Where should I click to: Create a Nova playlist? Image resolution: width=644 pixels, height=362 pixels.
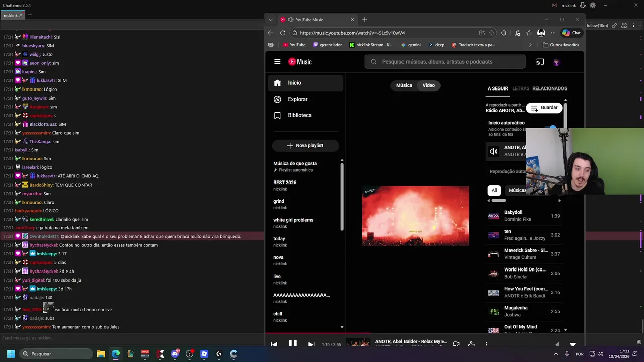(x=305, y=145)
